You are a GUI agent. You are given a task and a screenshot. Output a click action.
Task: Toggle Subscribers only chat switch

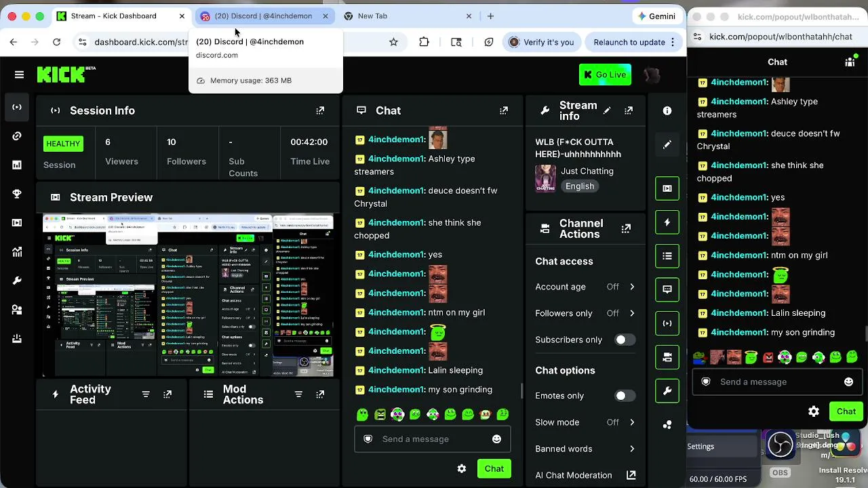[x=625, y=340]
